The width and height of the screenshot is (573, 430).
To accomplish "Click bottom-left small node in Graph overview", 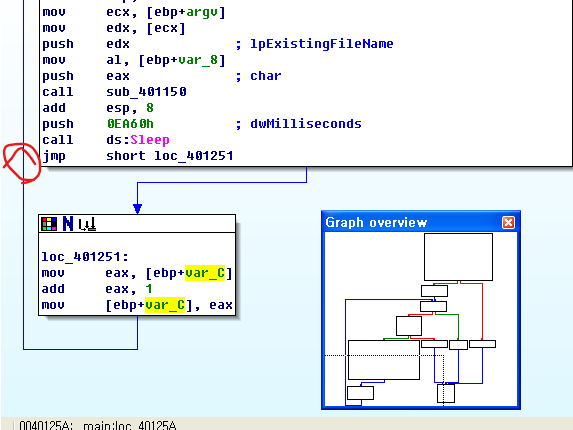I will point(360,393).
